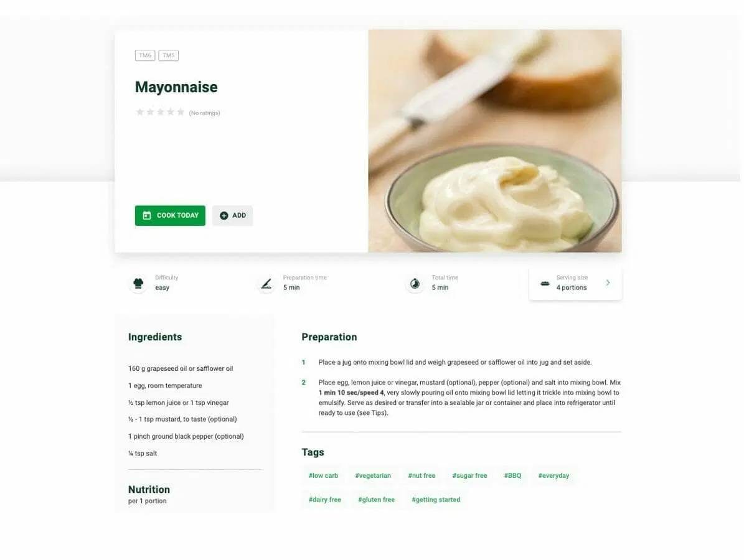The image size is (744, 560).
Task: Add the recipe with the Add button
Action: pos(232,216)
